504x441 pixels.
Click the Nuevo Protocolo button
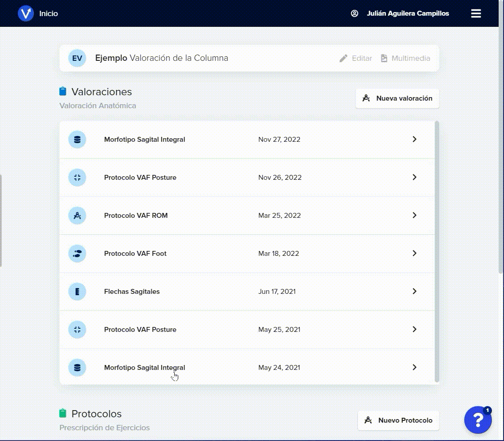click(398, 420)
